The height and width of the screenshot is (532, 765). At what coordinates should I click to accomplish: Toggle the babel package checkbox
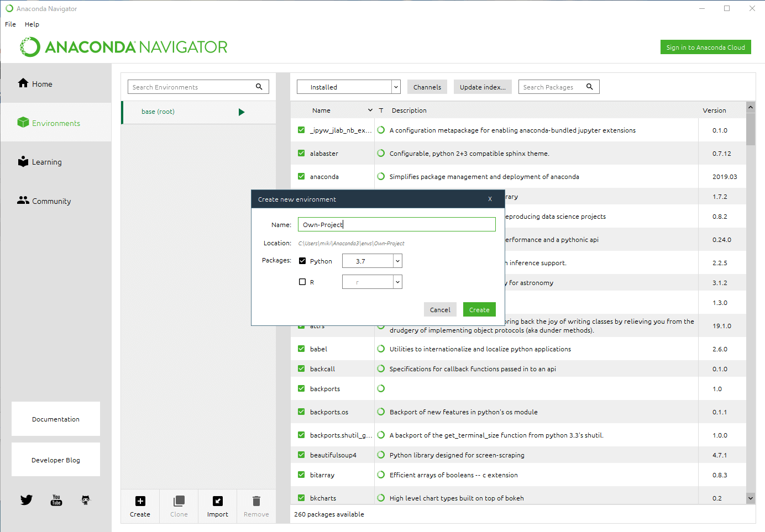pos(301,349)
